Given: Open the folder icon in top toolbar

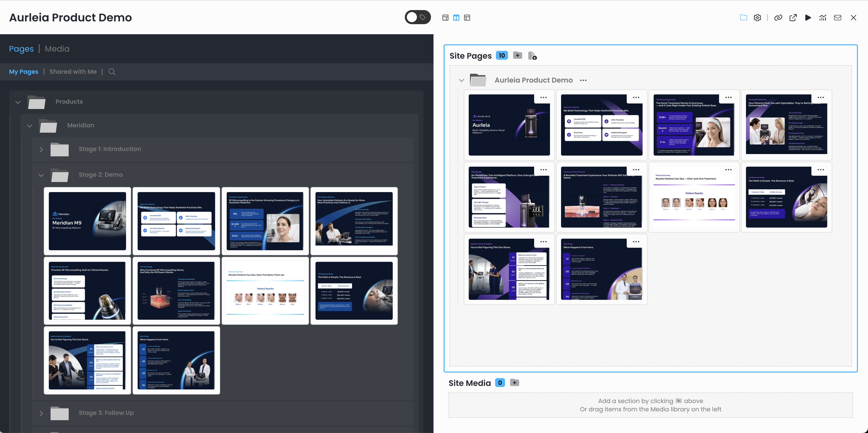Looking at the screenshot, I should tap(743, 18).
